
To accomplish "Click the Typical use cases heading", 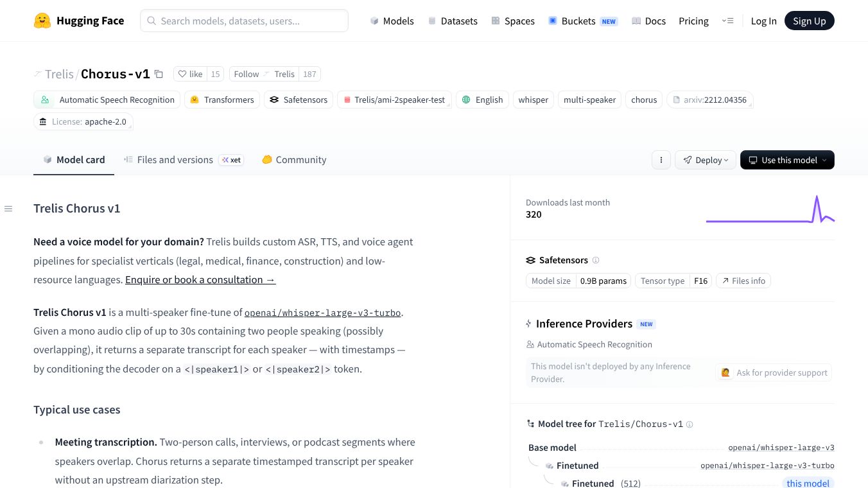I will [x=77, y=410].
